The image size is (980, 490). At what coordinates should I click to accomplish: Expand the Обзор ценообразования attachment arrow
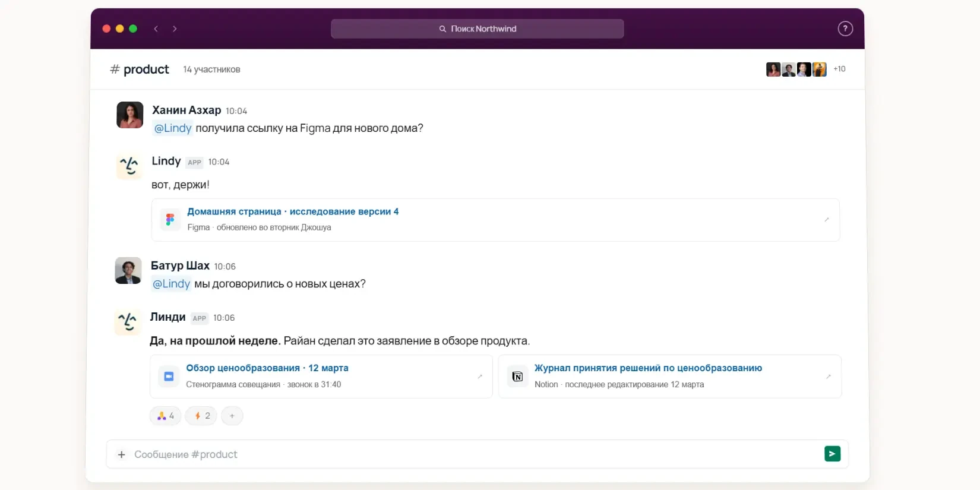(480, 377)
